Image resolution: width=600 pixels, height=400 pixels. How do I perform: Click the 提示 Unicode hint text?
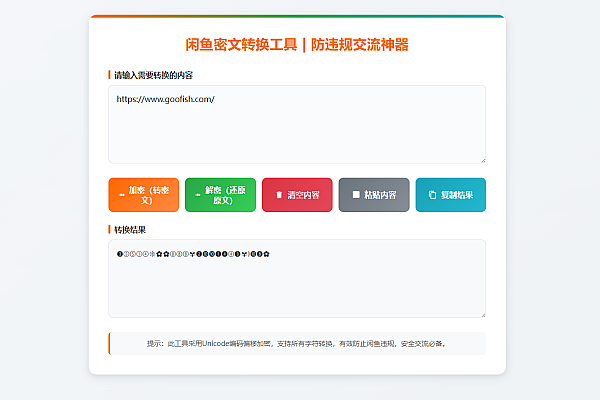297,344
